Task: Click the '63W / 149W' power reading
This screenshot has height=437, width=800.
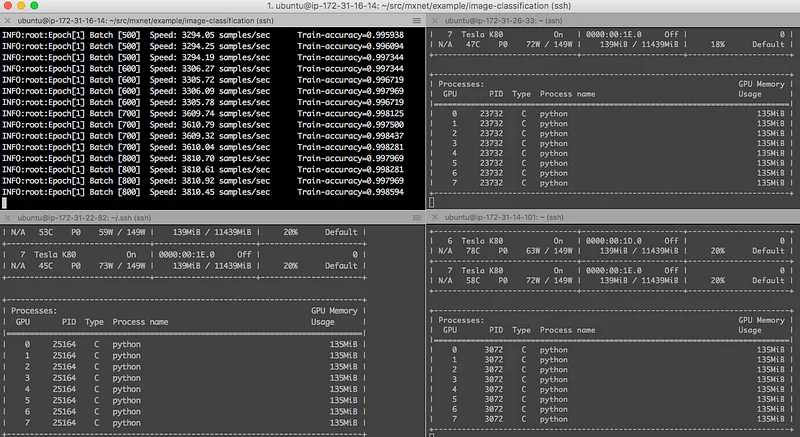Action: tap(549, 251)
